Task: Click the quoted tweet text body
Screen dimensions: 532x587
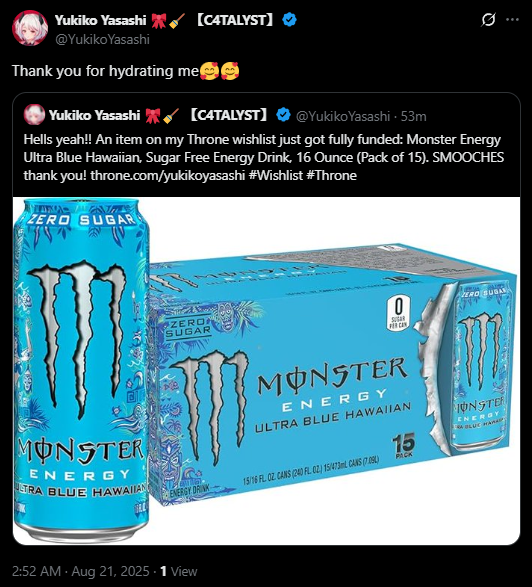Action: coord(264,157)
